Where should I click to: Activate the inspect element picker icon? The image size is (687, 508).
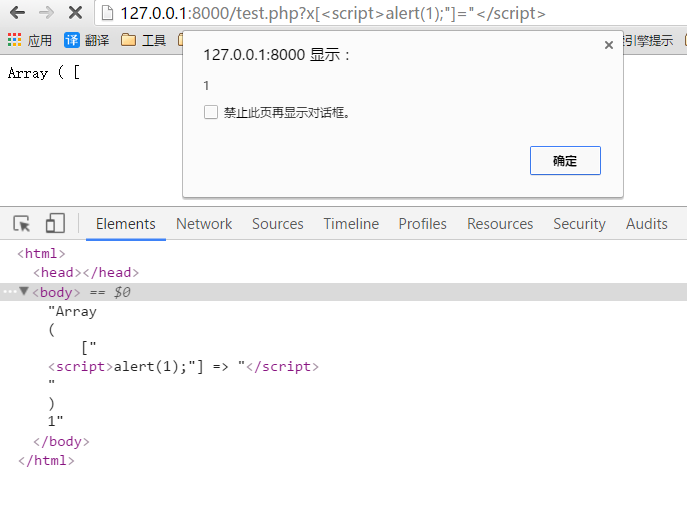coord(21,224)
